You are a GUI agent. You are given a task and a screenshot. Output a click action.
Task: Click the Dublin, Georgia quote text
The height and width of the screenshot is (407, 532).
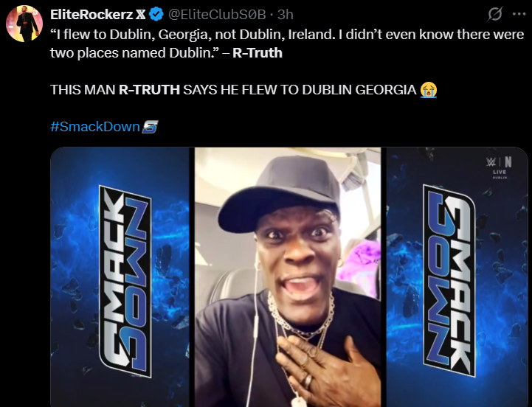[287, 44]
